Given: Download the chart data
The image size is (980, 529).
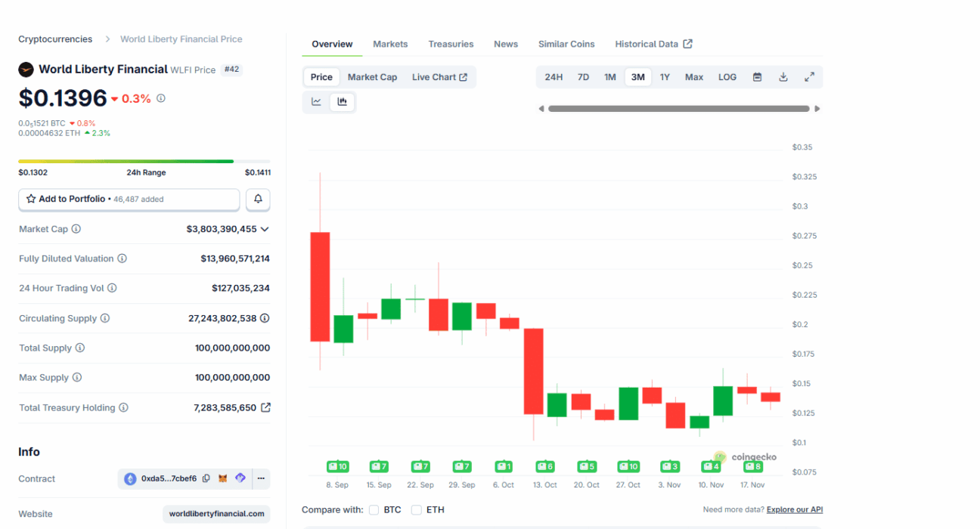Looking at the screenshot, I should (x=783, y=77).
